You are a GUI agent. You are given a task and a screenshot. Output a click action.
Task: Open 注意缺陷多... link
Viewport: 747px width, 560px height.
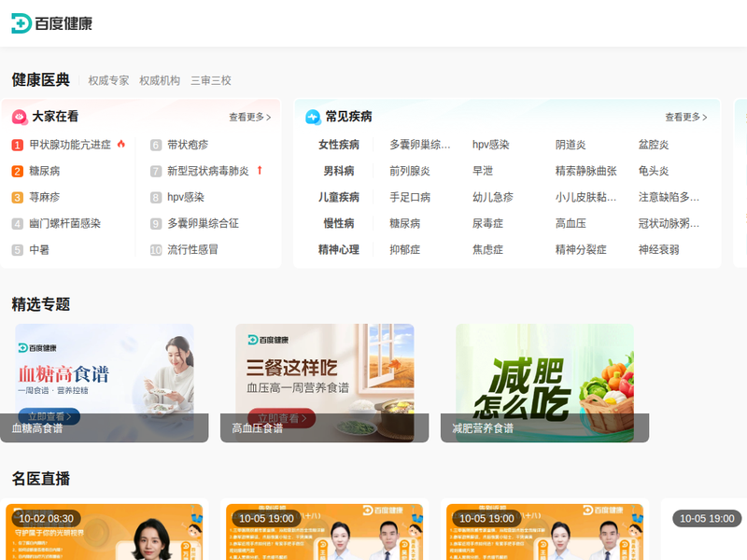[669, 197]
